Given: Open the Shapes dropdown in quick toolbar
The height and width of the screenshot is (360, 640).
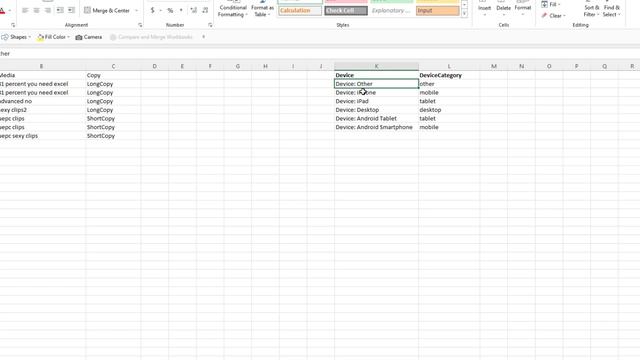Looking at the screenshot, I should click(16, 37).
